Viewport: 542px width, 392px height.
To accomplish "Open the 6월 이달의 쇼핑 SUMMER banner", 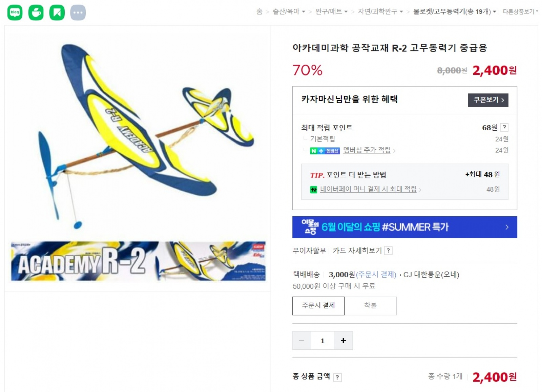I will coord(404,227).
